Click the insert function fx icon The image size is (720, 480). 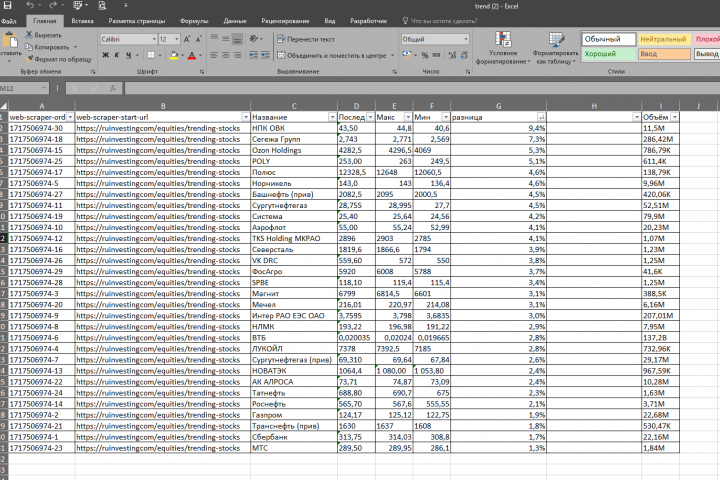[x=112, y=88]
